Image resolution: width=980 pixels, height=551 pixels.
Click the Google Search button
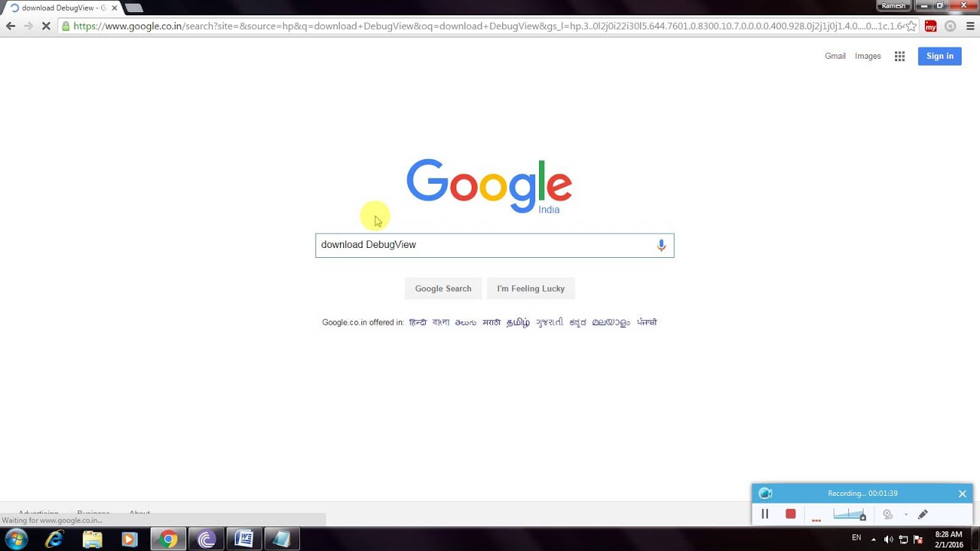coord(443,289)
